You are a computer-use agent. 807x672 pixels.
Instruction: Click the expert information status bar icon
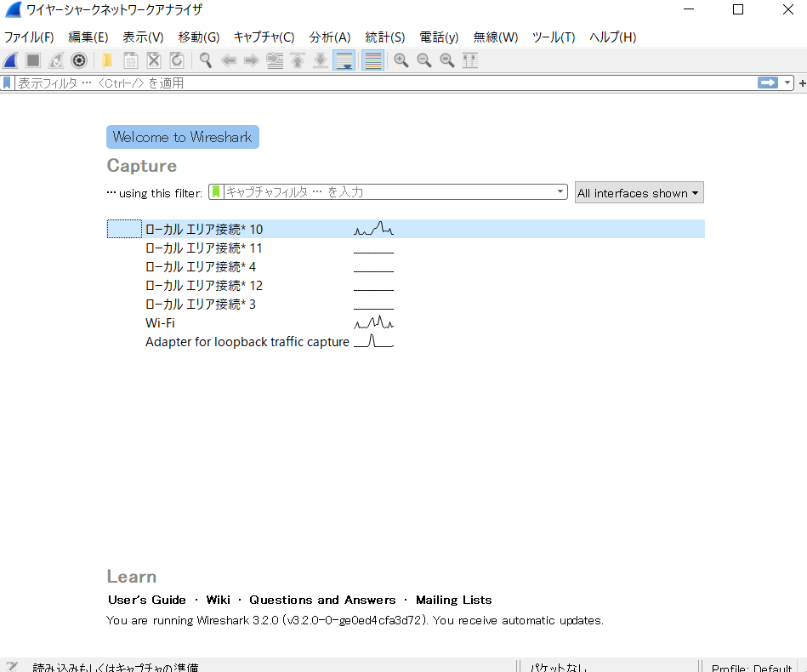click(x=12, y=666)
